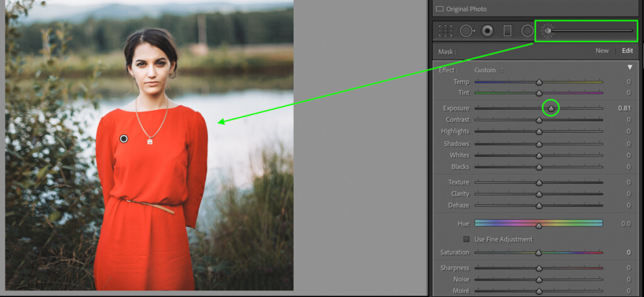Click the Saturation value field
Viewport: 644px width, 297px height.
pyautogui.click(x=628, y=252)
